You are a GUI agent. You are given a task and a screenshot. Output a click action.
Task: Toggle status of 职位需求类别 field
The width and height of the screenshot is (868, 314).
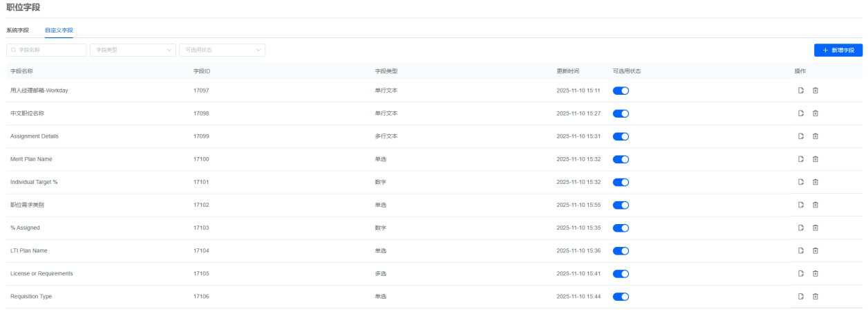[x=621, y=205]
